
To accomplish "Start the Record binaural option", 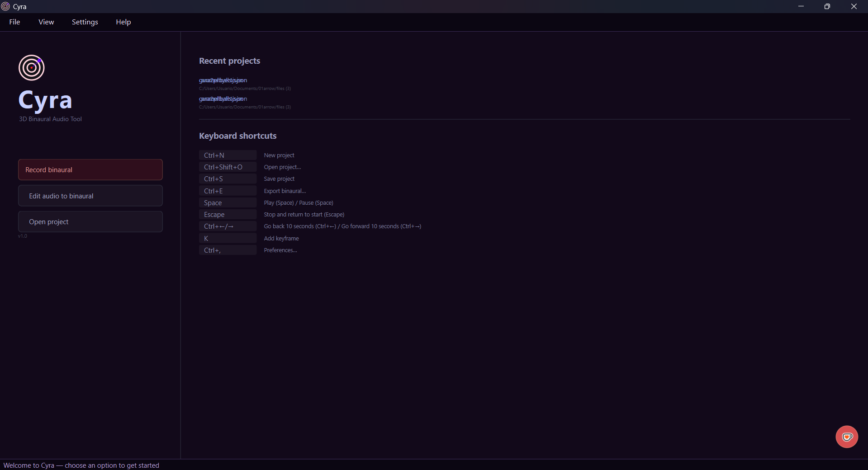I will (x=90, y=169).
